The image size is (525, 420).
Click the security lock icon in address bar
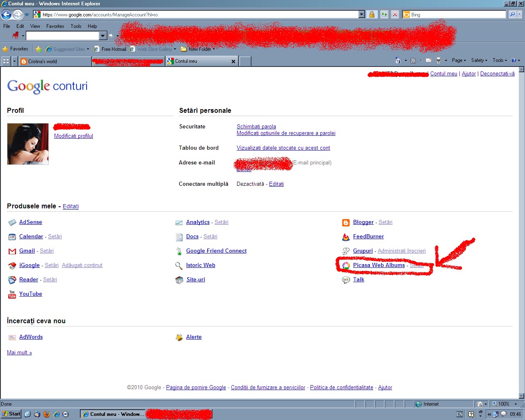point(372,15)
